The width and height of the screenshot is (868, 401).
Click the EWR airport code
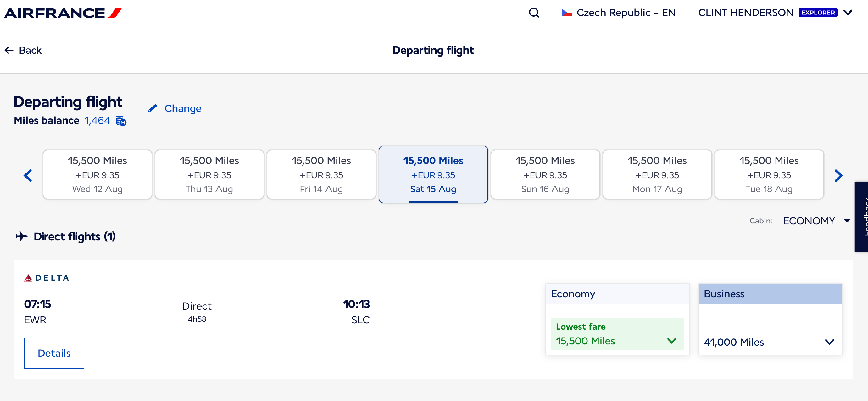pyautogui.click(x=35, y=320)
